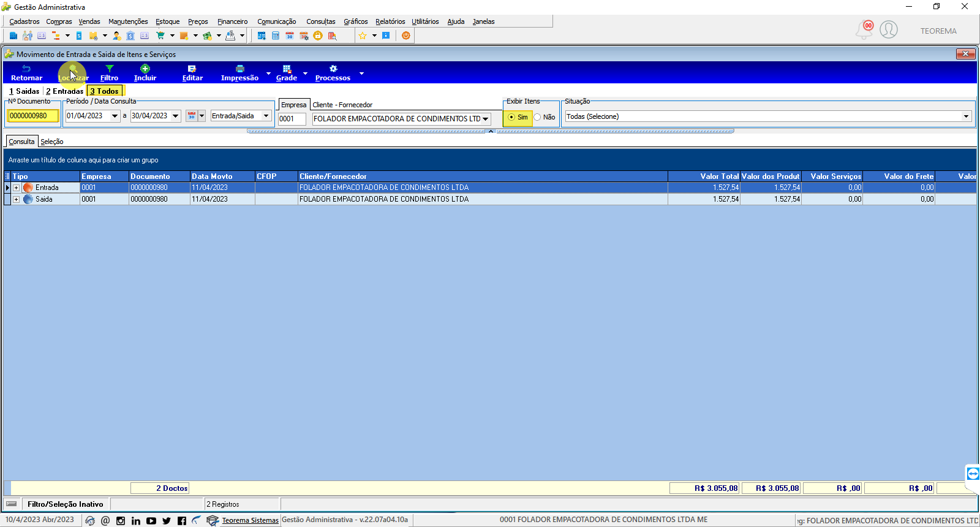Click the Incluir button
This screenshot has height=527, width=980.
(145, 73)
